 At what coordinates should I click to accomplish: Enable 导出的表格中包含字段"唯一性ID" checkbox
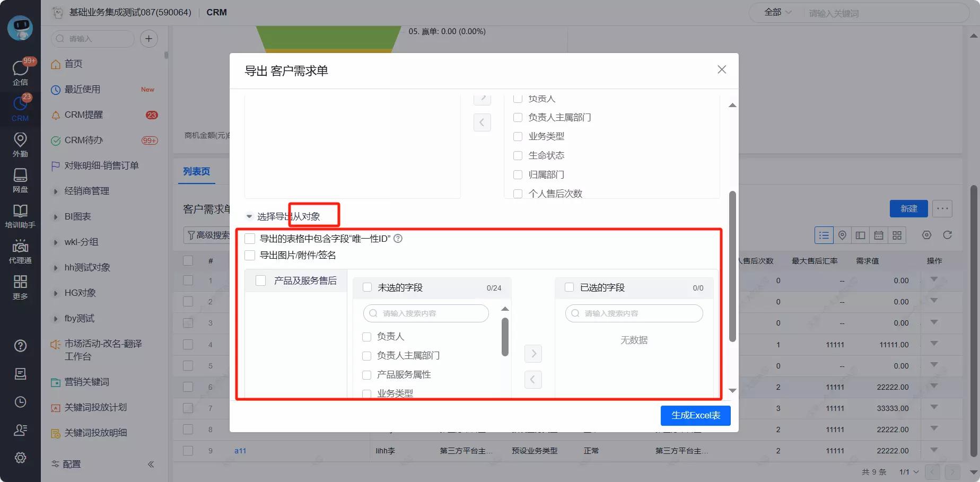coord(250,239)
